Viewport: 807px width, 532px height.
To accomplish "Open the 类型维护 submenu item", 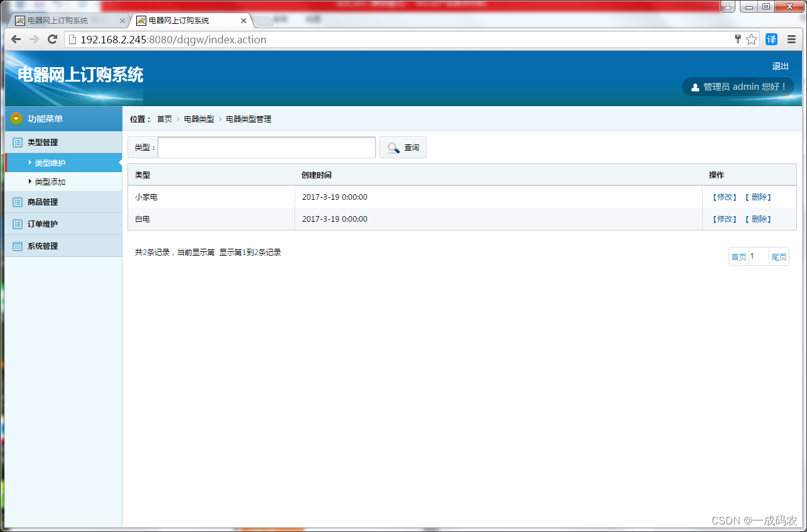I will click(x=63, y=163).
